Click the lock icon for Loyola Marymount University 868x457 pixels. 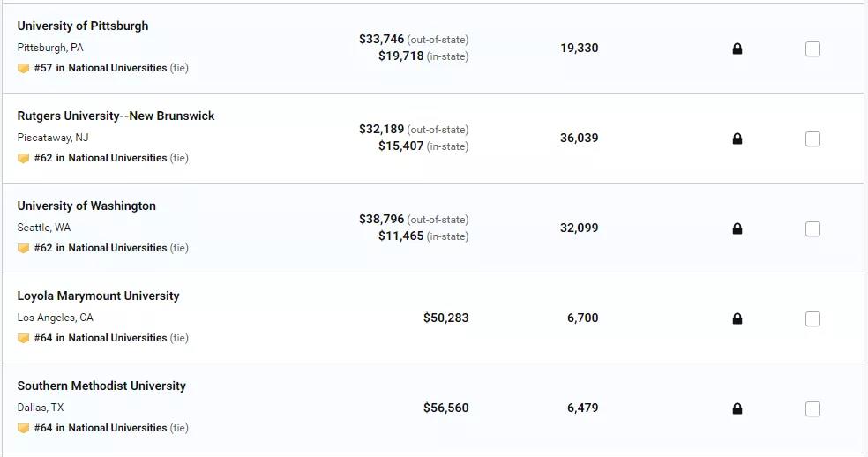pos(737,318)
